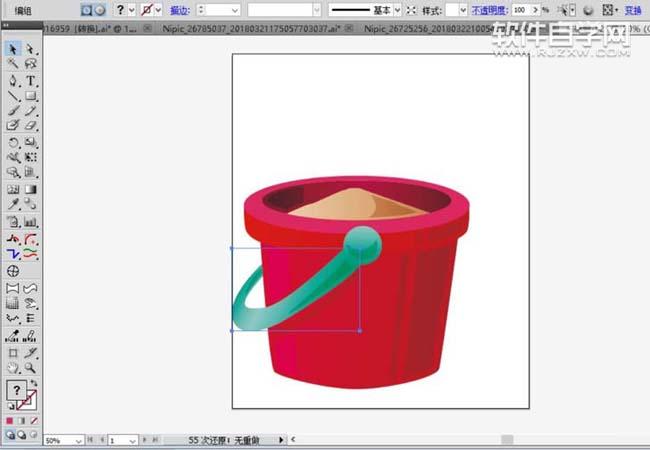Viewport: 650px width, 450px height.
Task: Select the Magic Wand tool
Action: coord(13,63)
